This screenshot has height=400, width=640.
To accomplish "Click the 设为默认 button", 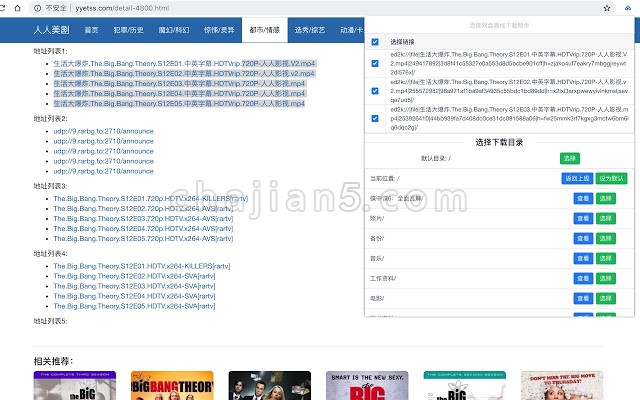I will pyautogui.click(x=611, y=178).
